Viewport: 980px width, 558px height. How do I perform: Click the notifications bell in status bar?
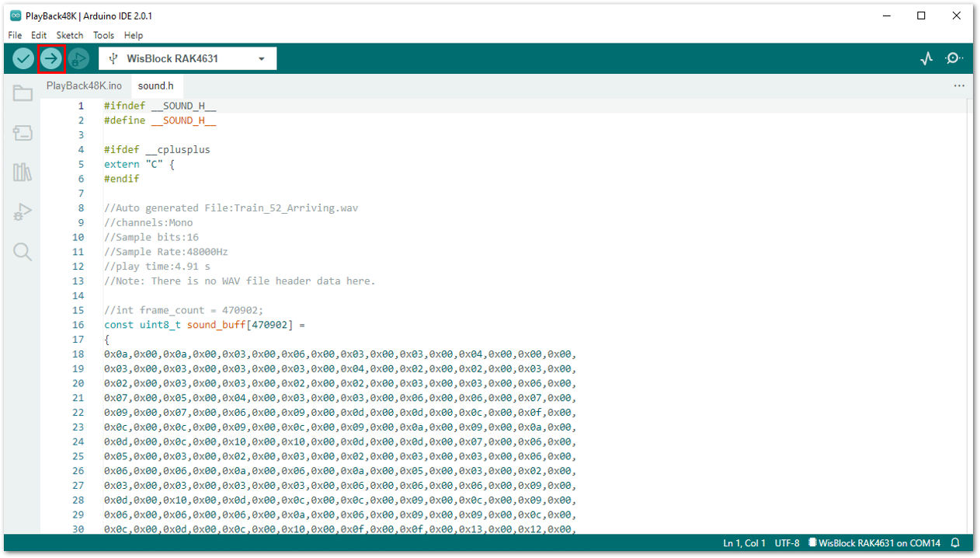click(956, 543)
